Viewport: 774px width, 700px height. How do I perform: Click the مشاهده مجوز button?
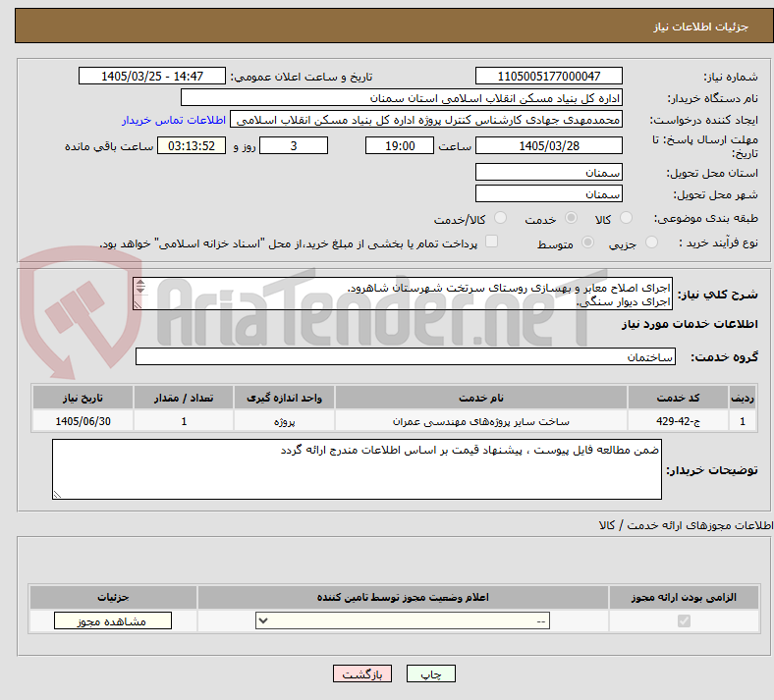[113, 620]
